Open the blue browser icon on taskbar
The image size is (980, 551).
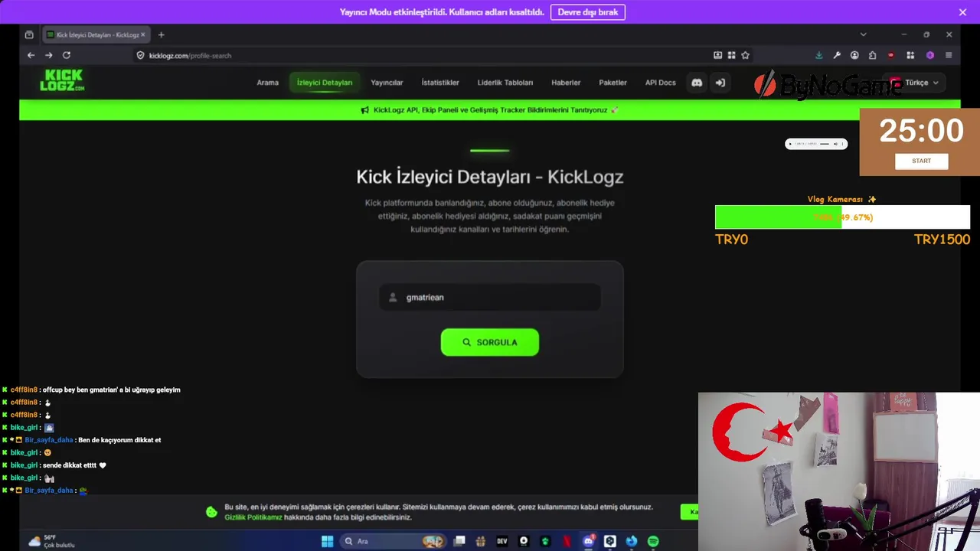(632, 541)
